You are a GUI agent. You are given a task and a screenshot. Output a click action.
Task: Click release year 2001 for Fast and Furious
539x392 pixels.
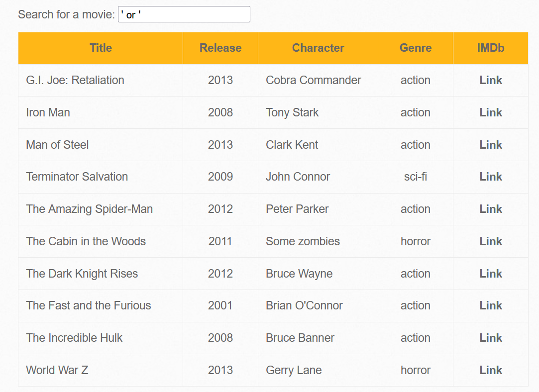click(x=220, y=305)
